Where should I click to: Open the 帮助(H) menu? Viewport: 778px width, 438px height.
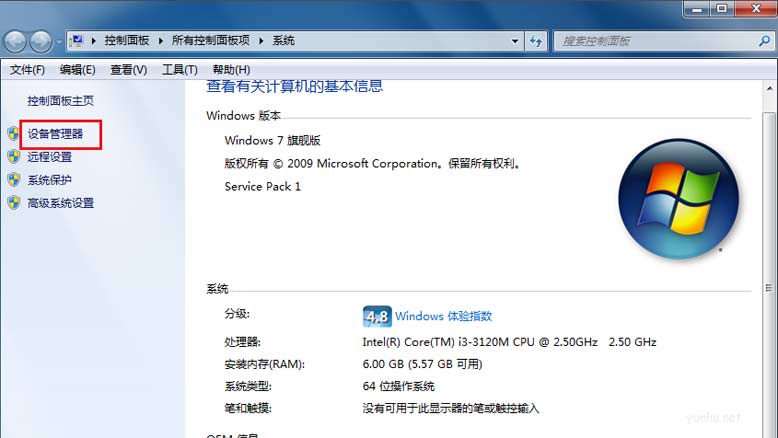pyautogui.click(x=231, y=70)
